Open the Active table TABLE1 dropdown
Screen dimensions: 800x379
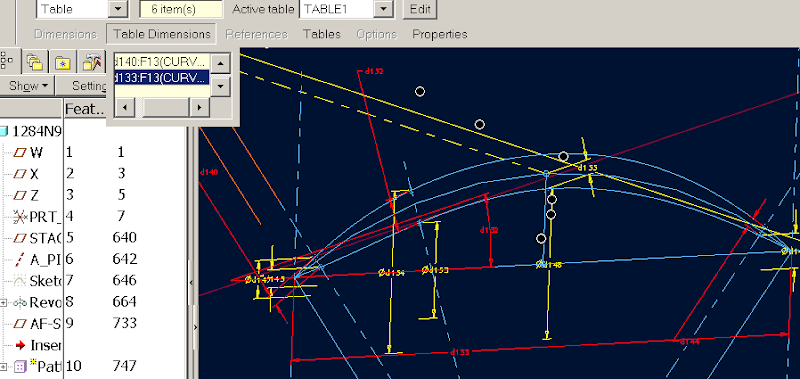382,9
